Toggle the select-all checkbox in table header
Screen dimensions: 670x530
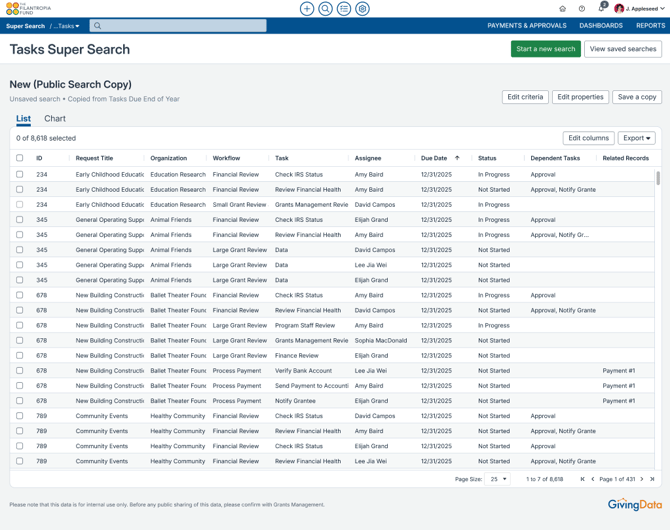click(x=19, y=158)
